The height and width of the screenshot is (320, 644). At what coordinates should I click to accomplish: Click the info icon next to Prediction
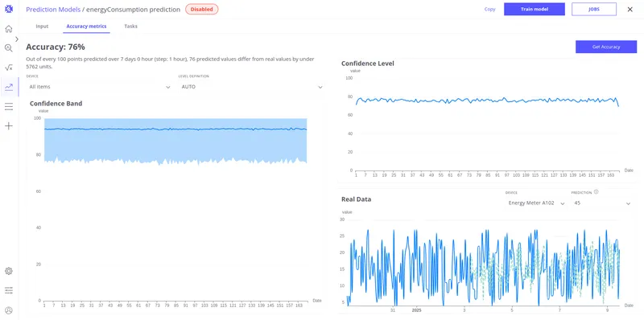596,192
